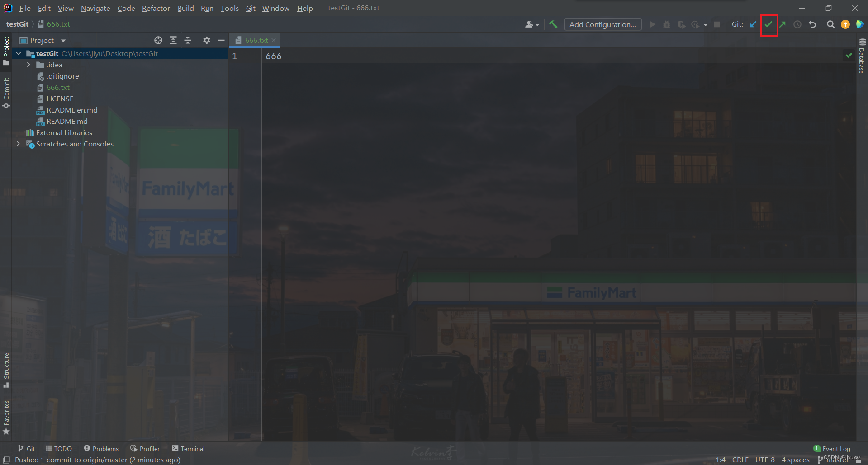Open the Build menu

point(185,8)
